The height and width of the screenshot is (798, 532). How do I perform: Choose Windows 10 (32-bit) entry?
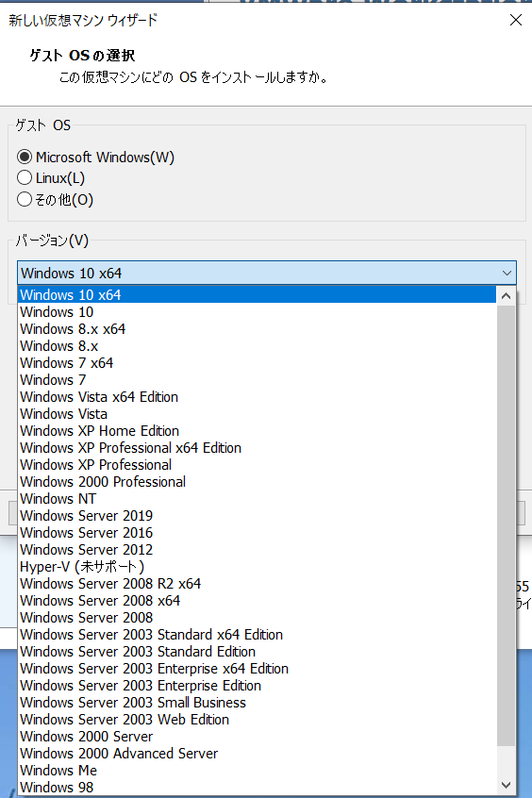(258, 312)
